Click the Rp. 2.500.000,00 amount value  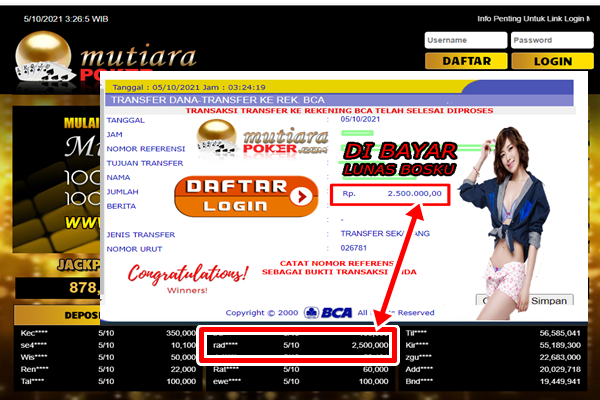(390, 194)
